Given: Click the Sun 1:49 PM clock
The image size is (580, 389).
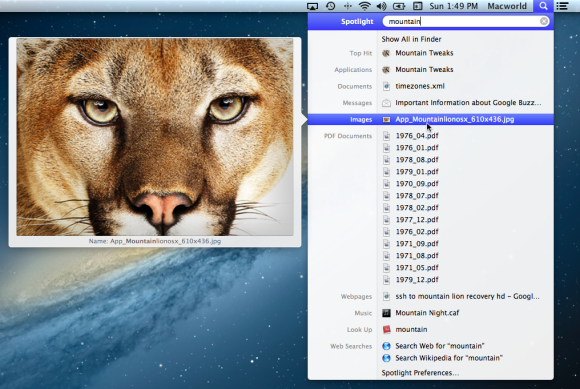Looking at the screenshot, I should pos(453,6).
